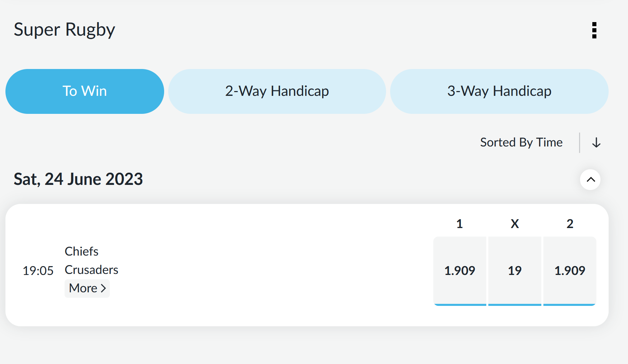Pick home win odds 1.909 under column 1

pyautogui.click(x=459, y=271)
